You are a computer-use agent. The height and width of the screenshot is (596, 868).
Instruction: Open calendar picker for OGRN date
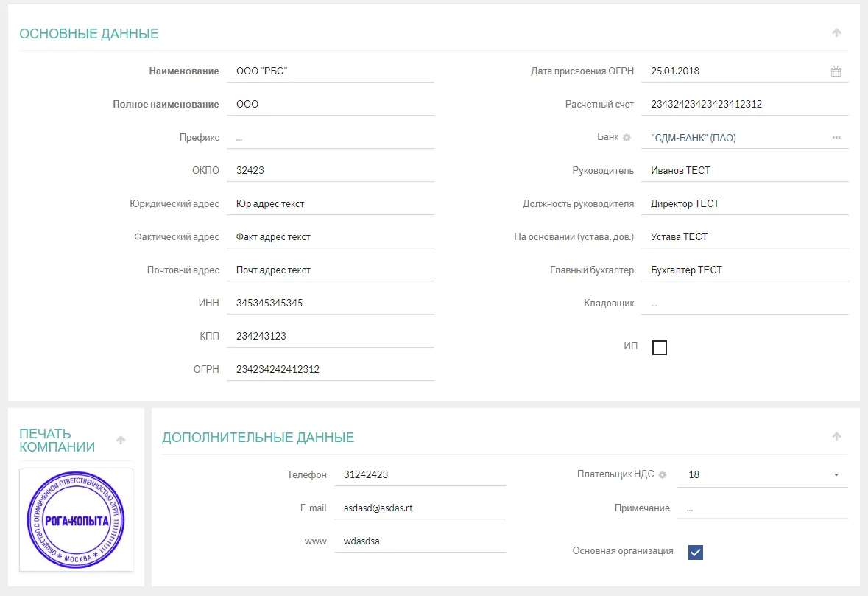(x=836, y=72)
